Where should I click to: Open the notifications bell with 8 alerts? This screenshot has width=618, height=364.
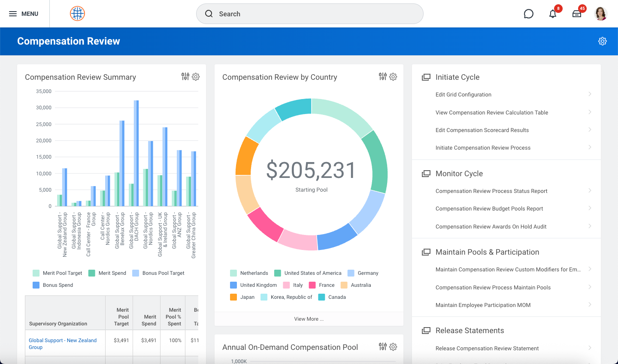pos(553,14)
